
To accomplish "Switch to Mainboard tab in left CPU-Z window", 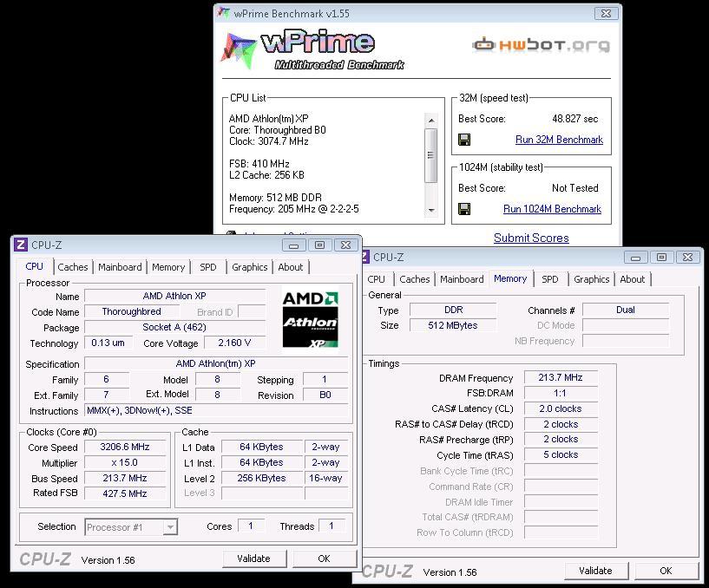I will coord(120,267).
